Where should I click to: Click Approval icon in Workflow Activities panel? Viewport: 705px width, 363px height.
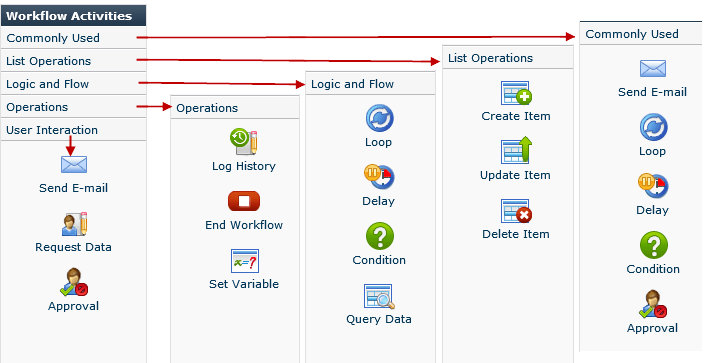[x=74, y=282]
